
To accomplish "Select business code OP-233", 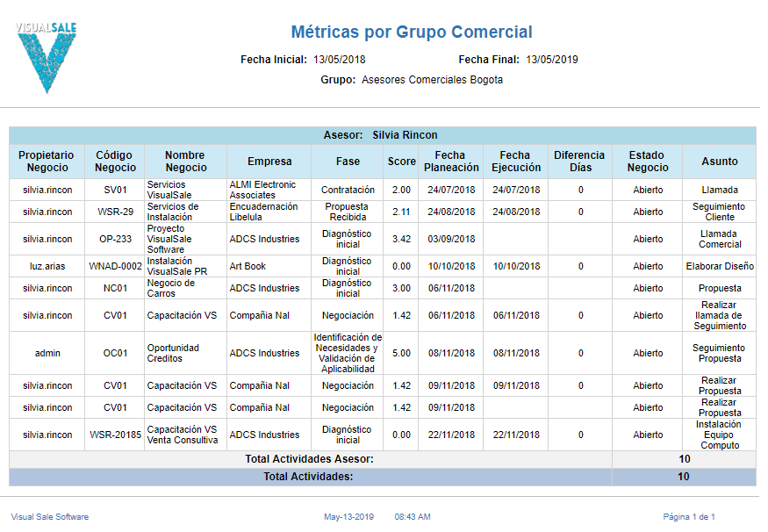I will click(x=115, y=239).
